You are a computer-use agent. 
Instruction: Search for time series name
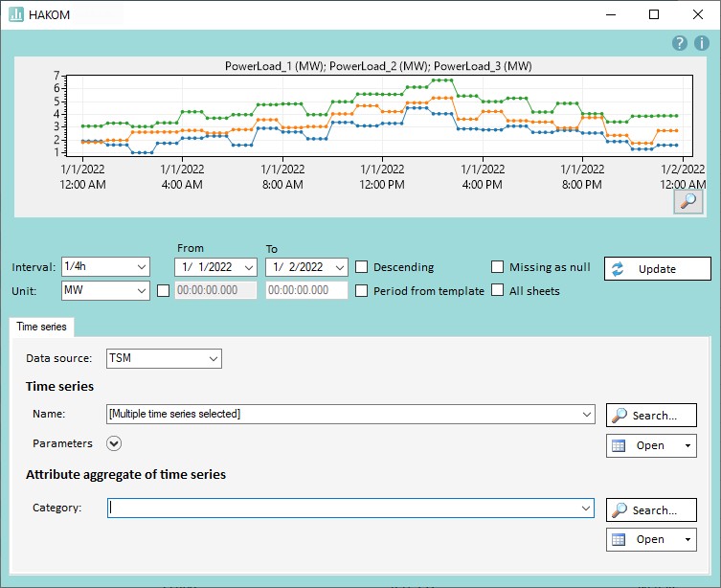[651, 415]
